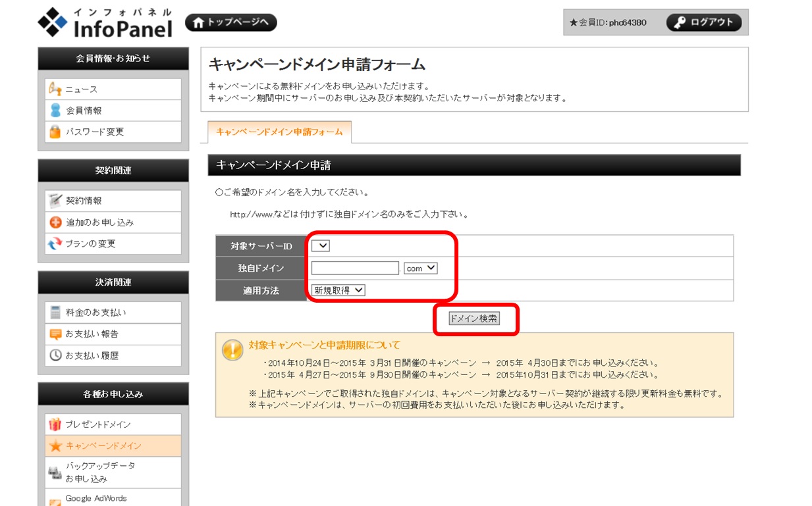Click the 独自ドメイン text input field
Image resolution: width=812 pixels, height=506 pixels.
pos(355,268)
